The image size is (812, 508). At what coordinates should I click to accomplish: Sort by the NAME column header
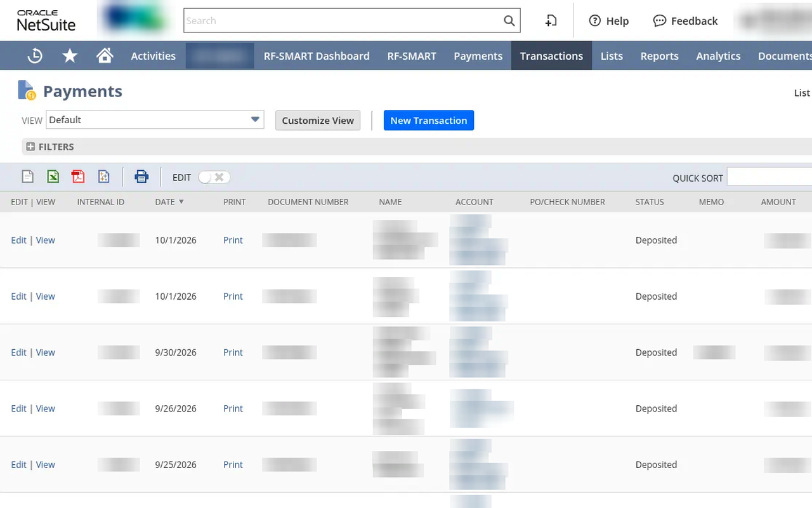coord(390,202)
